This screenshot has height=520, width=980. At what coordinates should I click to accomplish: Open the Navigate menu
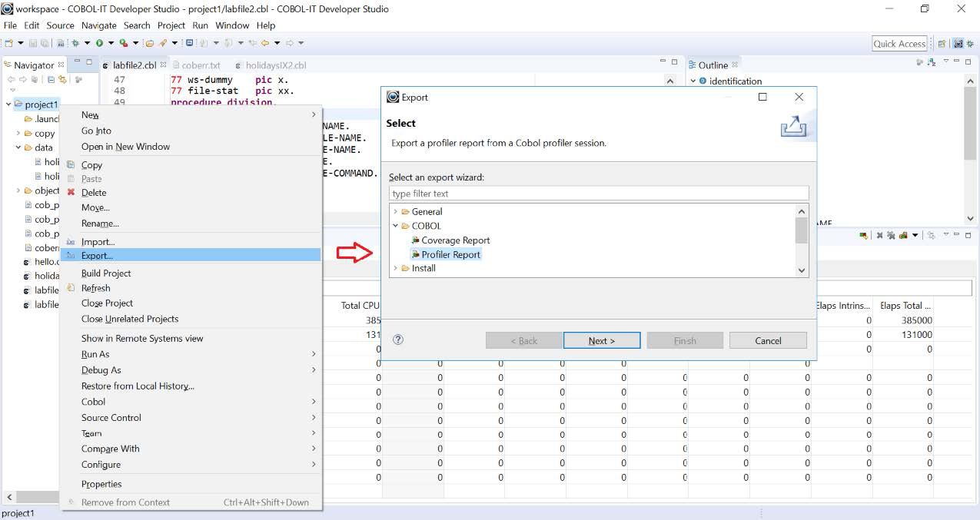tap(99, 25)
